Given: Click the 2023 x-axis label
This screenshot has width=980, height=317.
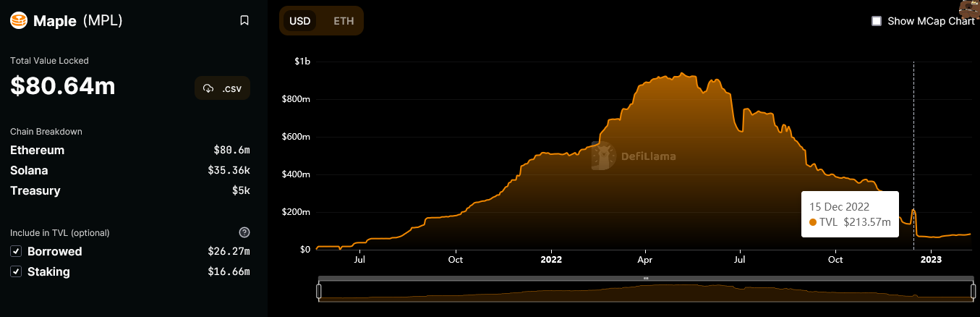Looking at the screenshot, I should click(x=932, y=259).
